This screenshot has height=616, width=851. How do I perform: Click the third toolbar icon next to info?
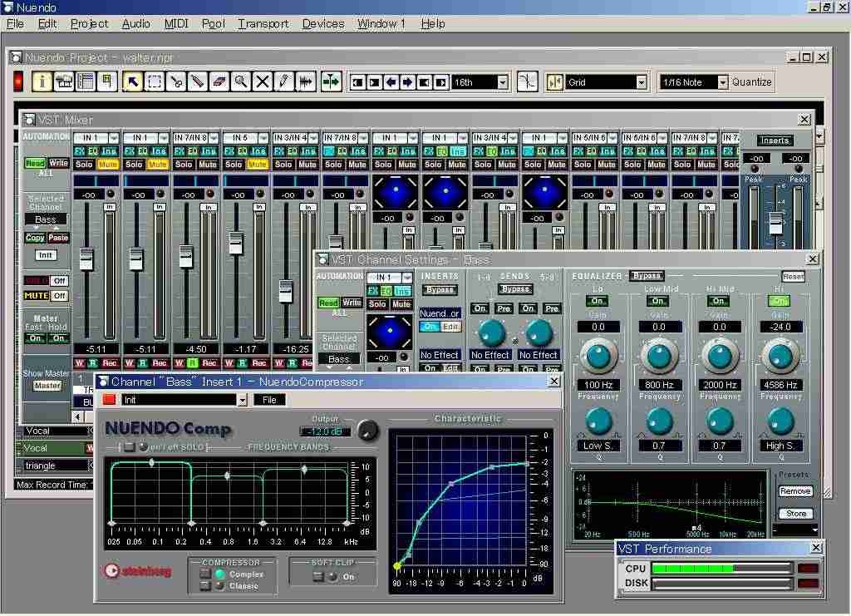click(86, 82)
